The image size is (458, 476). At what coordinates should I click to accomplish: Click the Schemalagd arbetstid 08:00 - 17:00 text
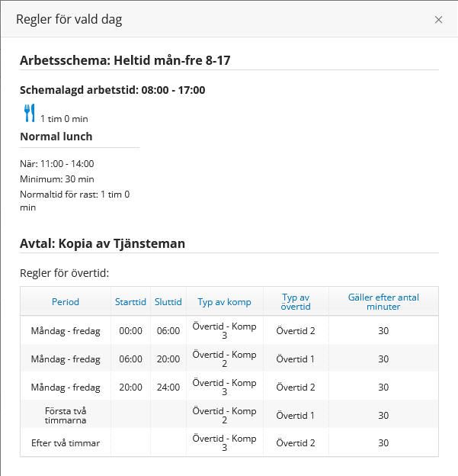point(112,90)
